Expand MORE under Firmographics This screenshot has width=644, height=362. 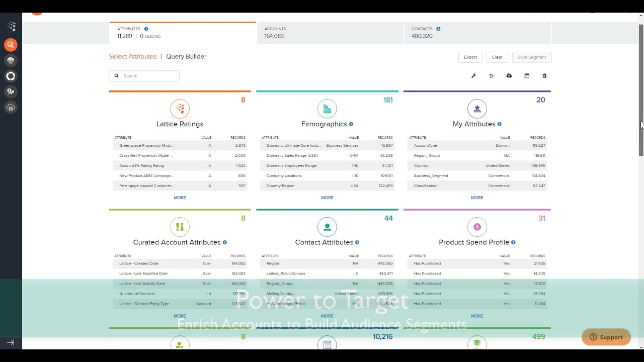[x=327, y=198]
